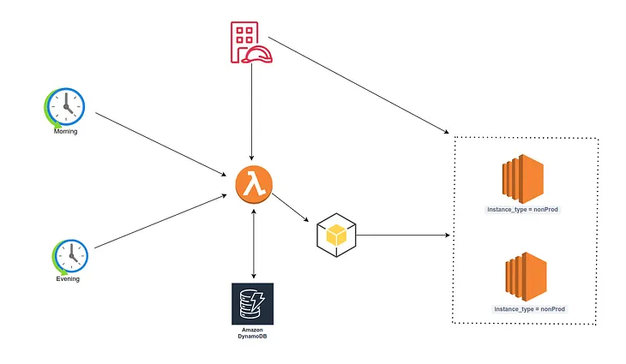Image resolution: width=626 pixels, height=364 pixels.
Task: Click the lower 'Instance_type = nonProd' label
Action: tap(529, 309)
